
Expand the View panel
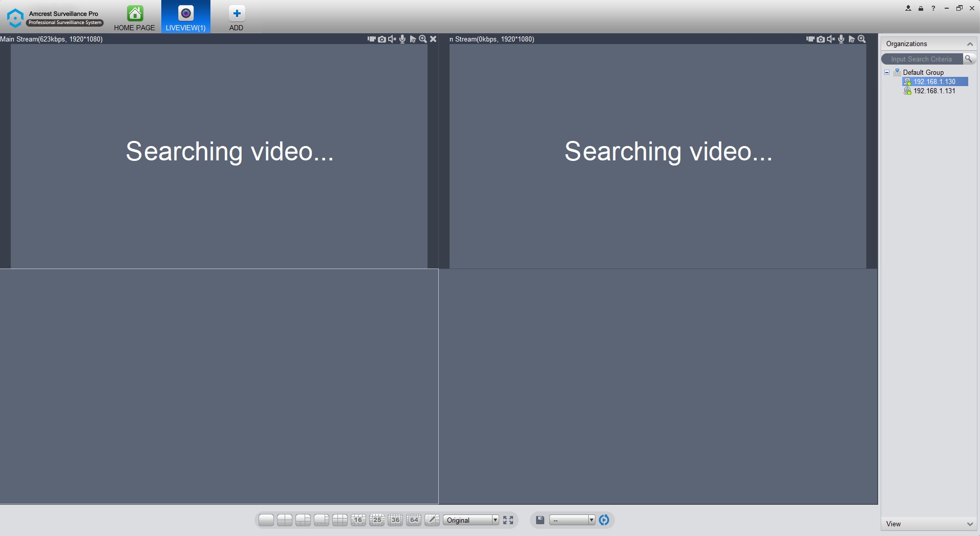[970, 524]
